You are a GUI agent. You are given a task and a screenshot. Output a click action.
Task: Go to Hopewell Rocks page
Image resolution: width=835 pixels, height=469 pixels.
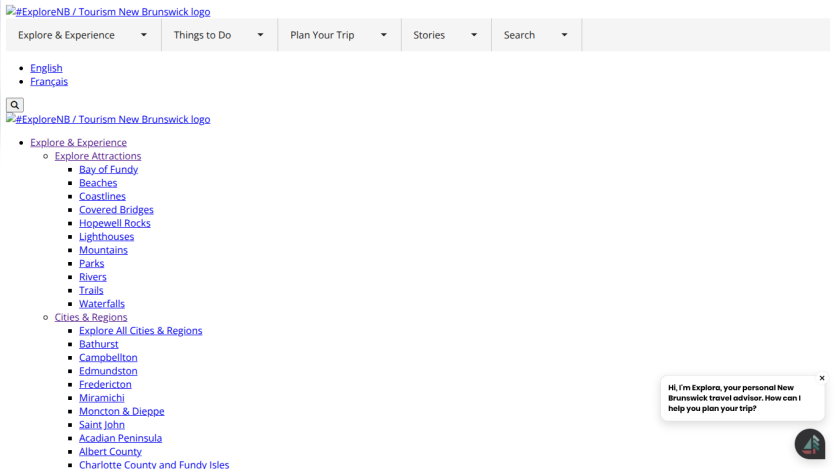point(115,223)
